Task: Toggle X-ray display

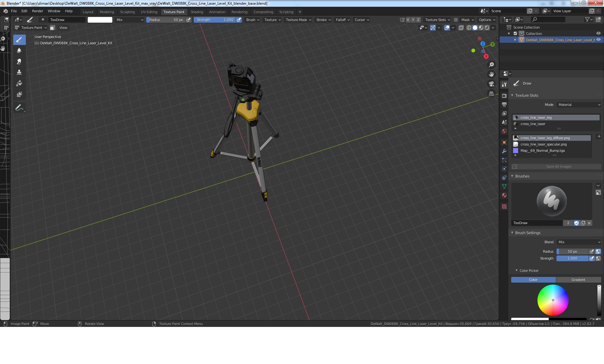Action: 461,28
